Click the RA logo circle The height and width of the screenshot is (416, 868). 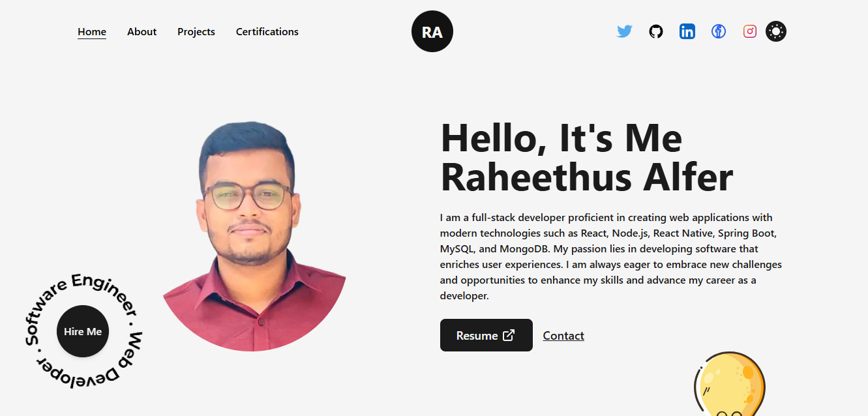pyautogui.click(x=432, y=31)
